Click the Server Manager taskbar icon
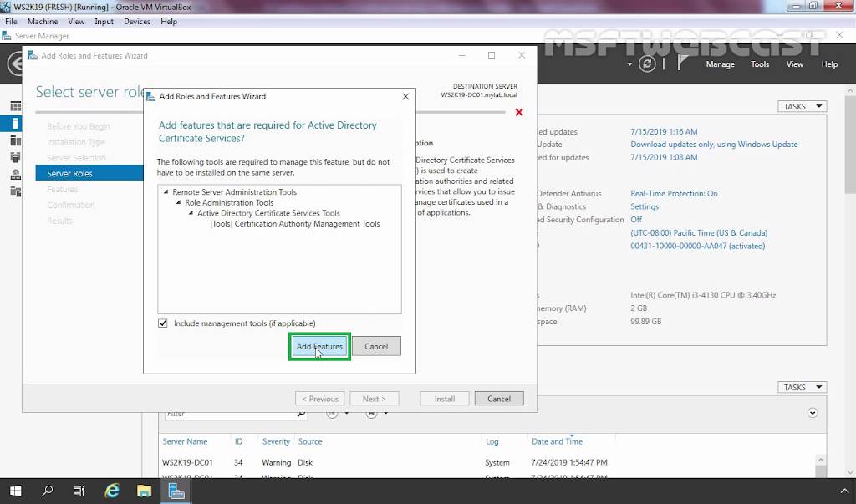This screenshot has height=504, width=856. [176, 491]
